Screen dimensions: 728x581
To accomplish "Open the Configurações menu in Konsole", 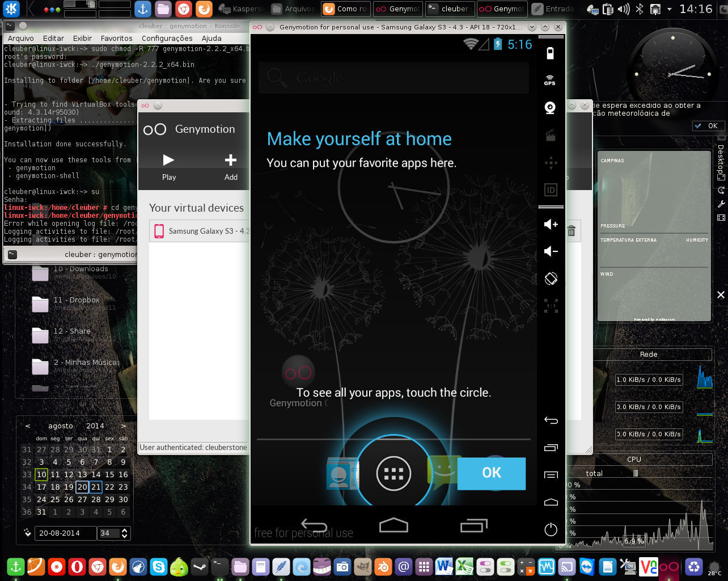I will click(x=167, y=38).
